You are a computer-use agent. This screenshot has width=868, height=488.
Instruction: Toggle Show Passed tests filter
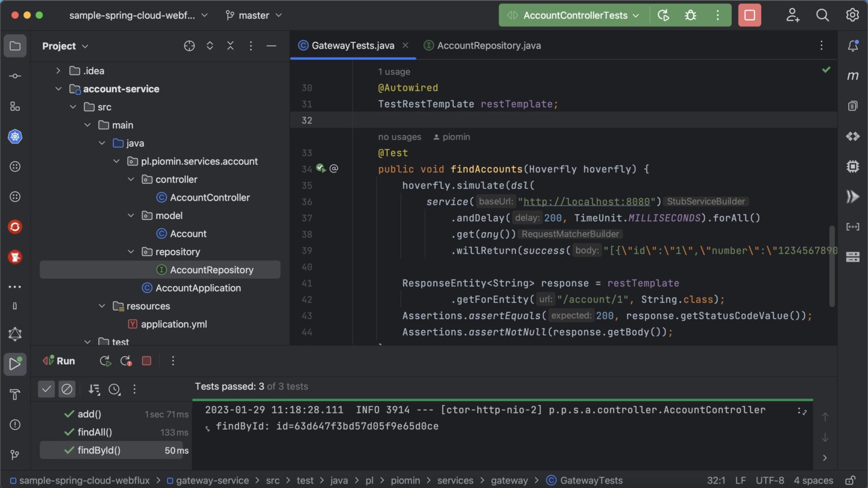click(x=46, y=389)
